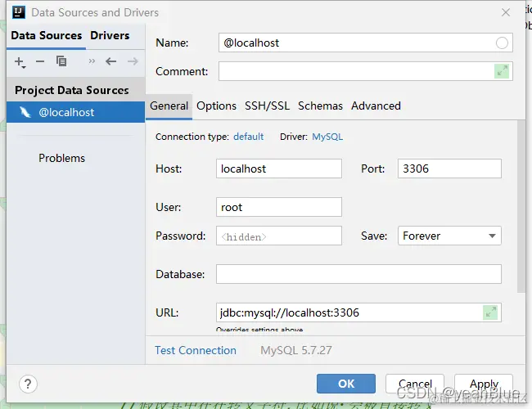
Task: Click the vertical scrollbar of General settings
Action: click(x=521, y=206)
